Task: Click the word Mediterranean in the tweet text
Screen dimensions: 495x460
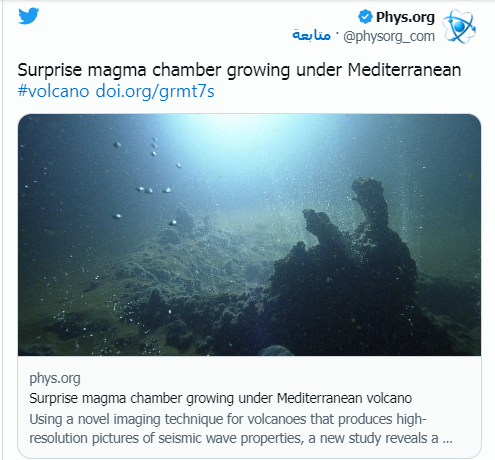Action: tap(404, 70)
